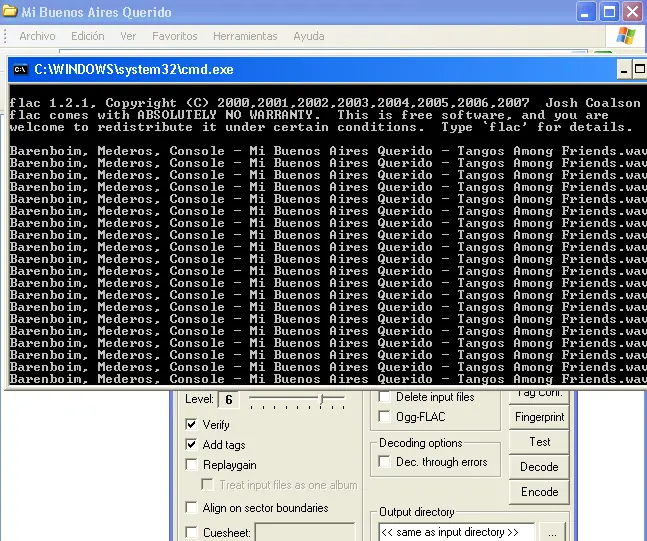Click the Test button
Image resolution: width=647 pixels, height=541 pixels.
[539, 442]
